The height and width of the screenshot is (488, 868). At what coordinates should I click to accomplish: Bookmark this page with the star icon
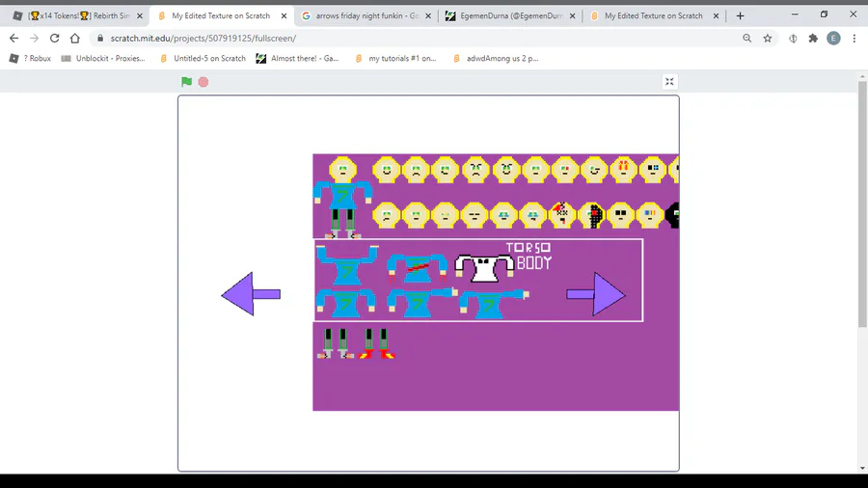click(768, 39)
